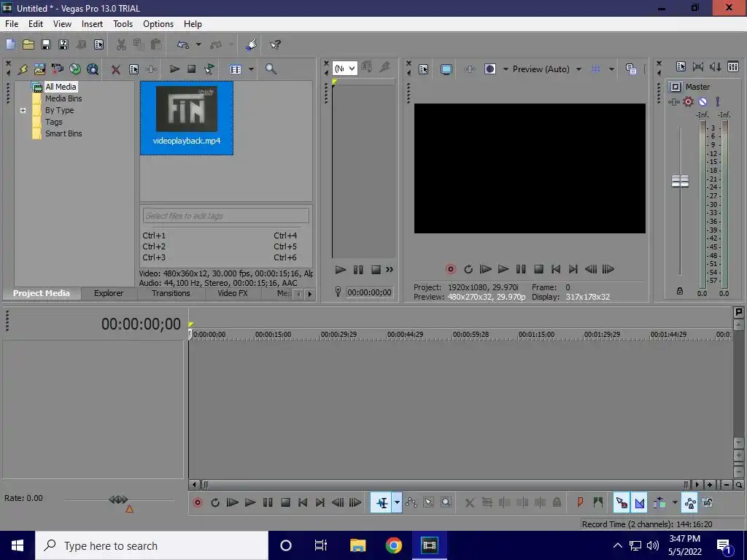Play in the Trimmer window
The image size is (747, 560).
[340, 270]
